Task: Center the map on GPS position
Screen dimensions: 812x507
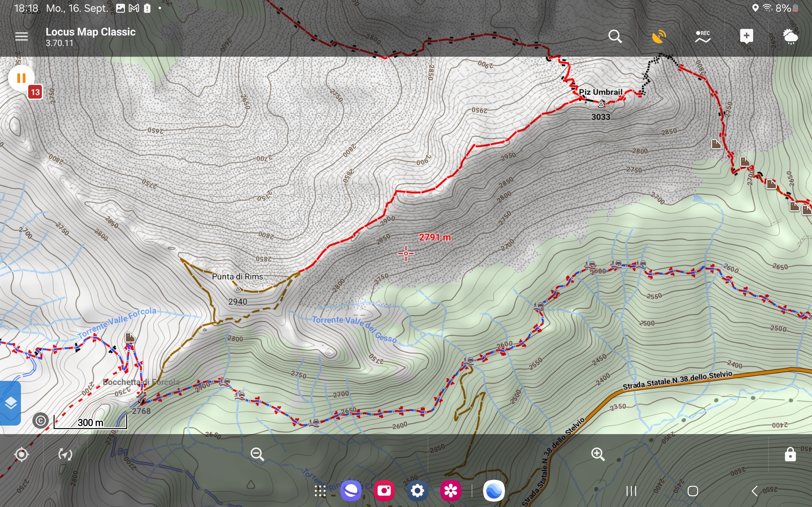Action: (22, 455)
